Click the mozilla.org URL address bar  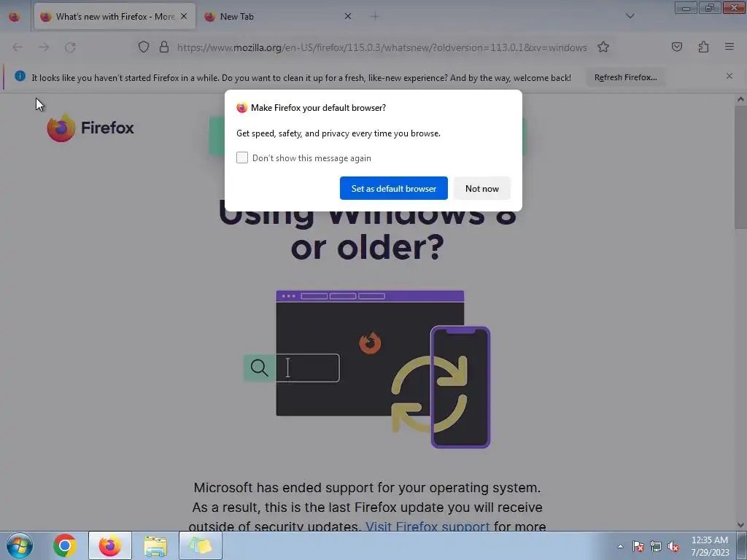point(382,47)
